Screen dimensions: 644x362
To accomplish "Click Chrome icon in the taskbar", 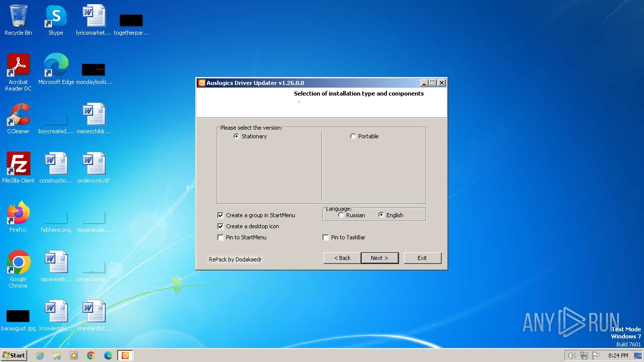I will coord(91,355).
